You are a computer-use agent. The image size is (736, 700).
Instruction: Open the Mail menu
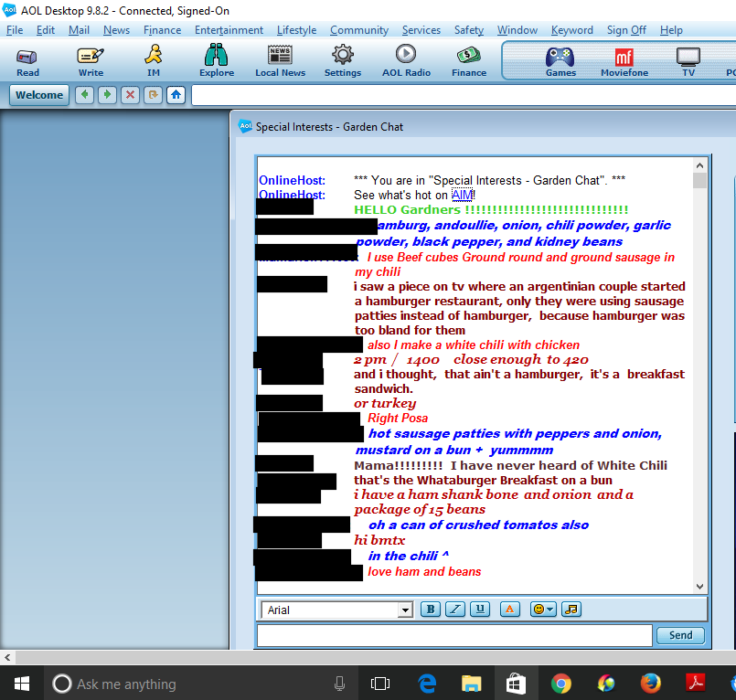tap(79, 30)
